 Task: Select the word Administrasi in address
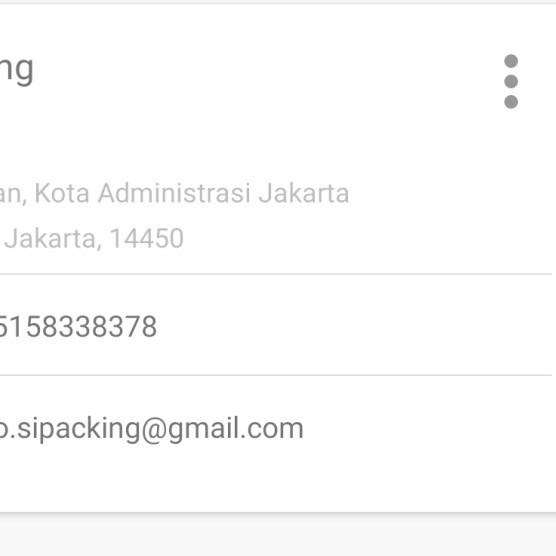(174, 193)
